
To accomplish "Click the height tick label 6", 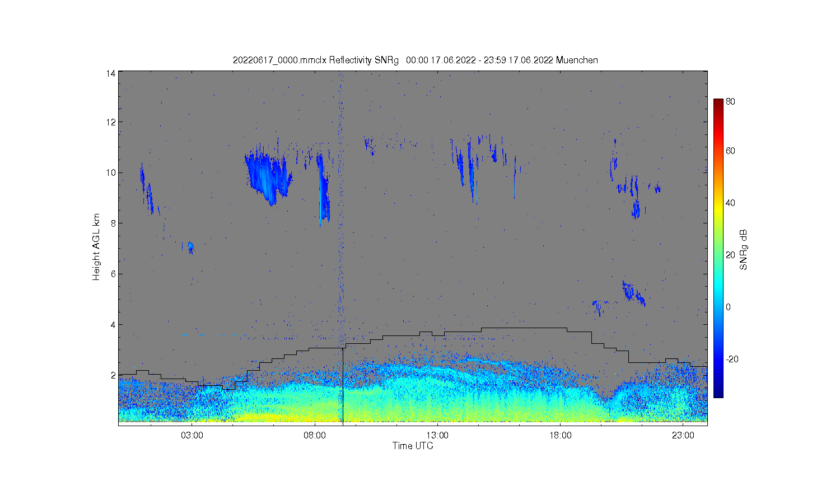I will tap(113, 274).
